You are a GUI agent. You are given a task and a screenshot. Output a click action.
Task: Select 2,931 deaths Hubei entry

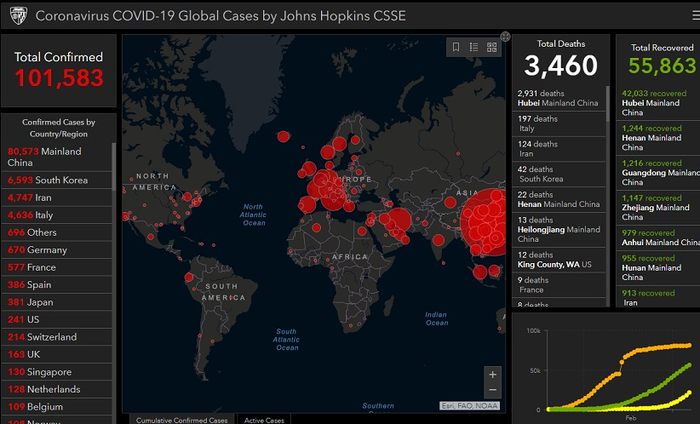pyautogui.click(x=558, y=98)
